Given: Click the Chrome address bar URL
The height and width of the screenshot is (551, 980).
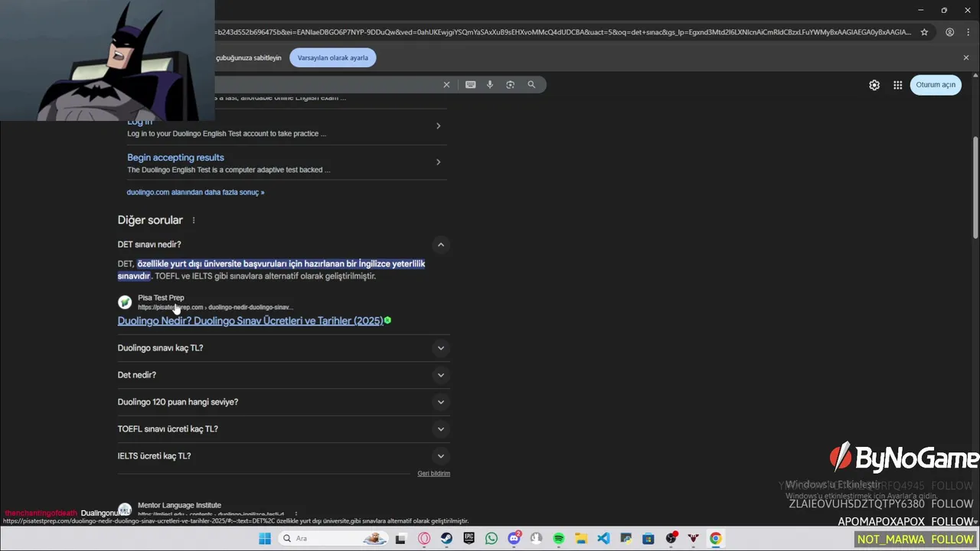Looking at the screenshot, I should click(x=563, y=32).
